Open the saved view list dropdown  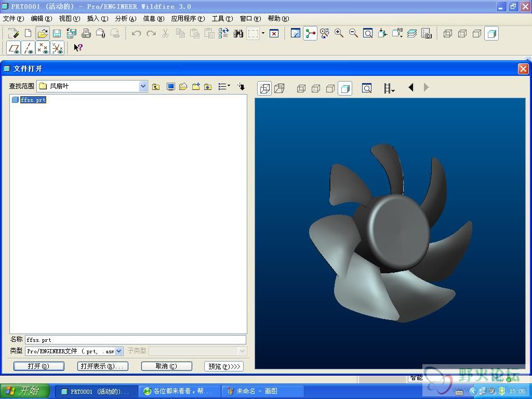click(x=397, y=33)
